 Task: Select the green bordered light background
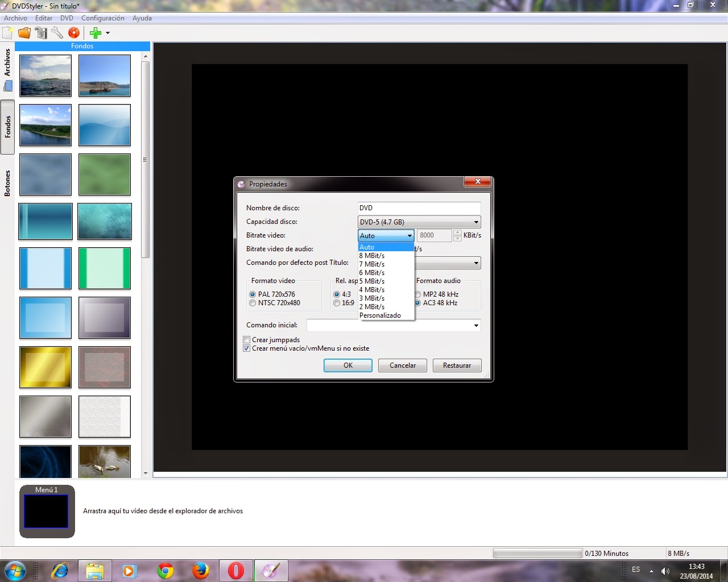pyautogui.click(x=105, y=268)
